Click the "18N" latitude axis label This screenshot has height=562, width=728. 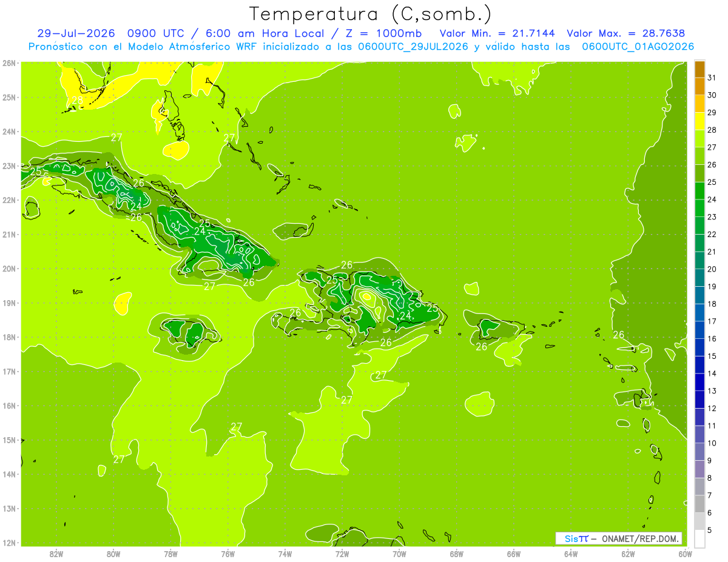(8, 337)
